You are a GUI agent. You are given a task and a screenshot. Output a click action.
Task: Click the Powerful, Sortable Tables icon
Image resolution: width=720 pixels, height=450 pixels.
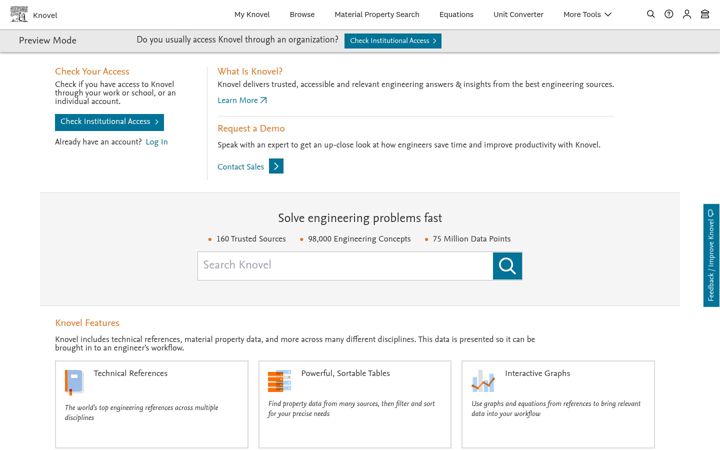(279, 381)
